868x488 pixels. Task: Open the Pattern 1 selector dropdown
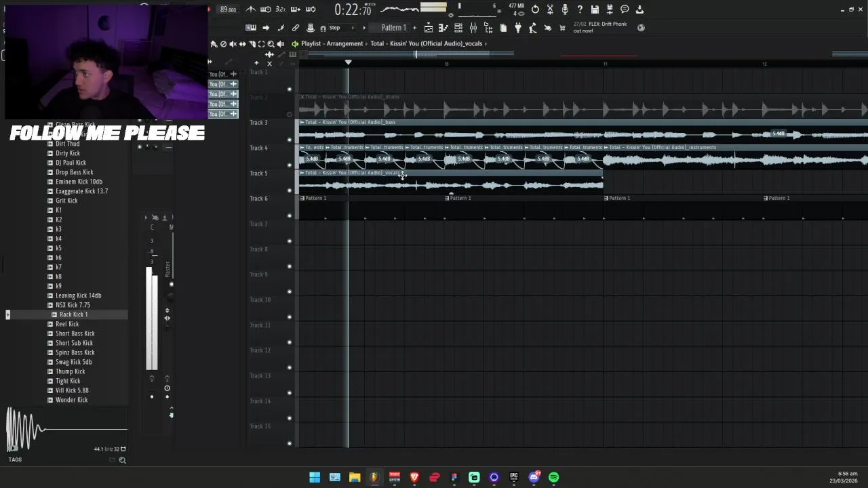tap(394, 28)
